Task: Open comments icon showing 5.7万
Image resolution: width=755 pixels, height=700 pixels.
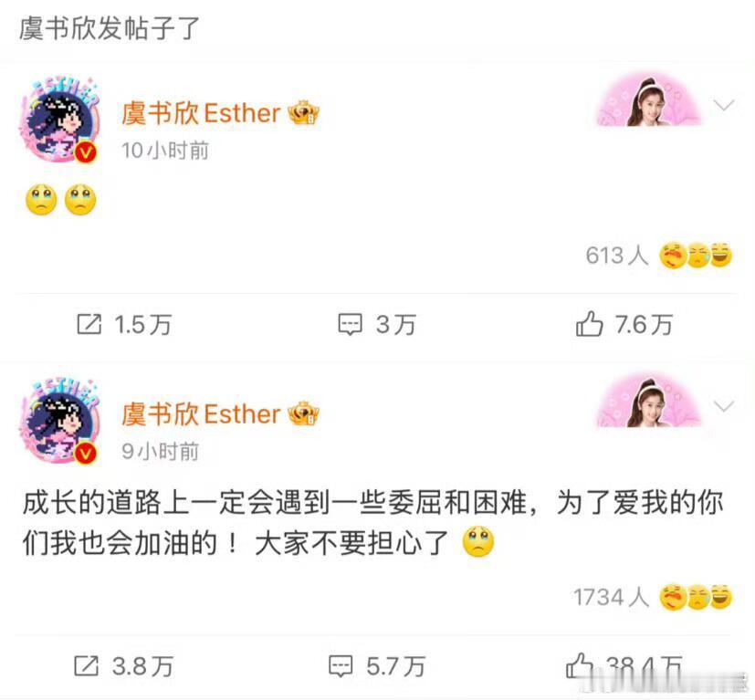Action: pos(341,666)
